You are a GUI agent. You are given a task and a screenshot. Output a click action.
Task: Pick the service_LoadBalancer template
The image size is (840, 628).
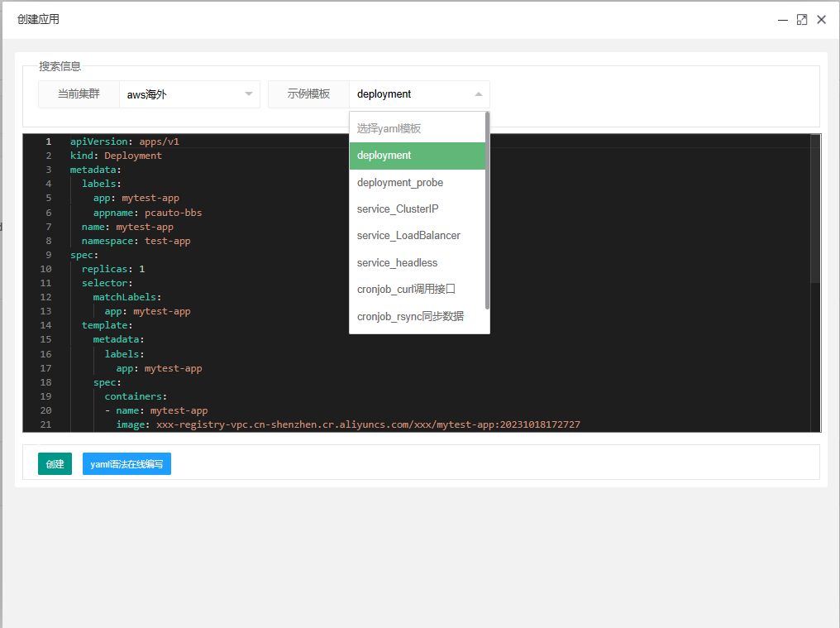(418, 236)
